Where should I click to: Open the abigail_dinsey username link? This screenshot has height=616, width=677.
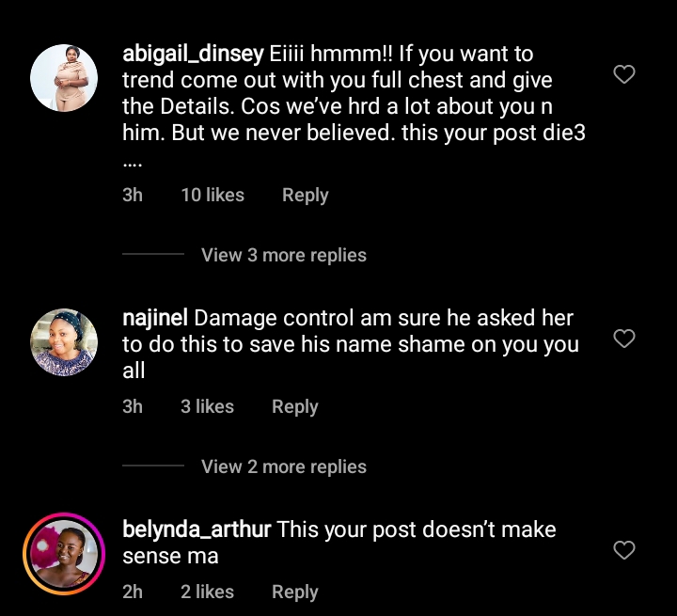[x=193, y=54]
